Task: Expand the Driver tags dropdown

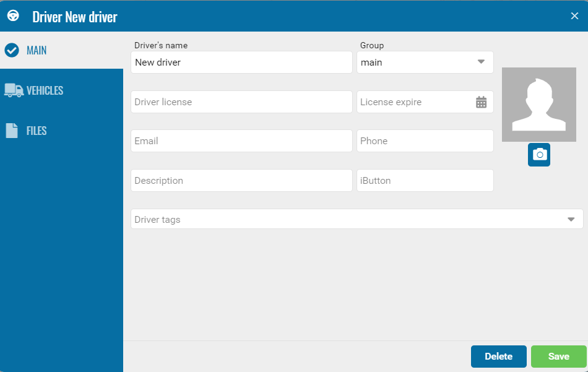Action: (x=570, y=219)
